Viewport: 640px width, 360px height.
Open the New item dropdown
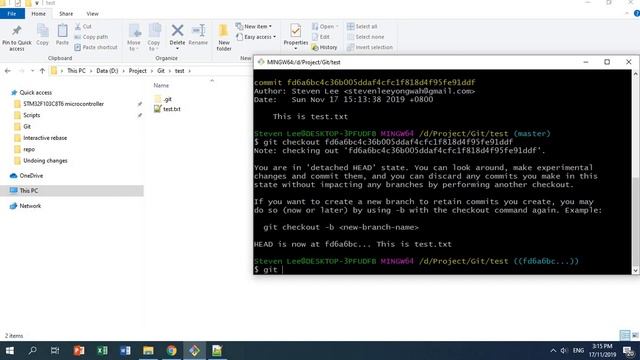pos(254,27)
